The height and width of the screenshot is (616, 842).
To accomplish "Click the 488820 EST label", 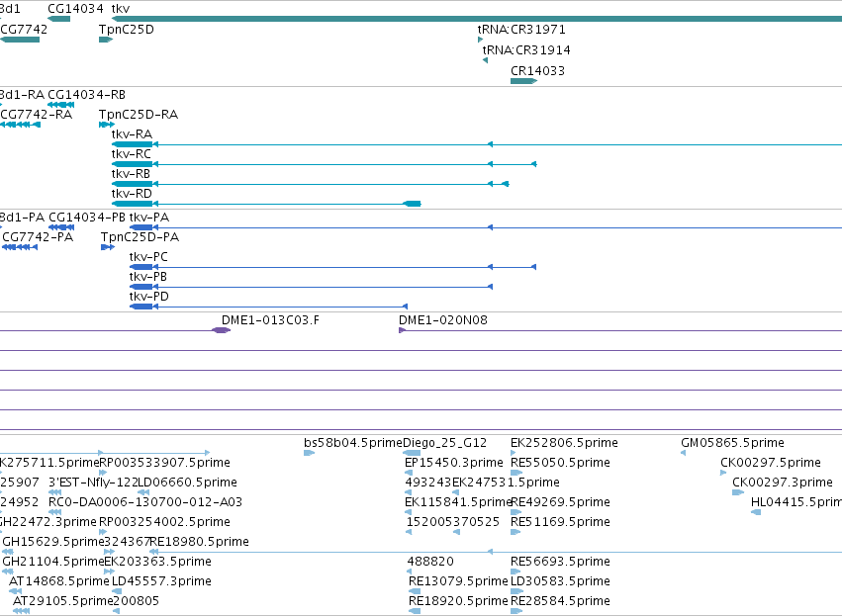I will coord(430,562).
